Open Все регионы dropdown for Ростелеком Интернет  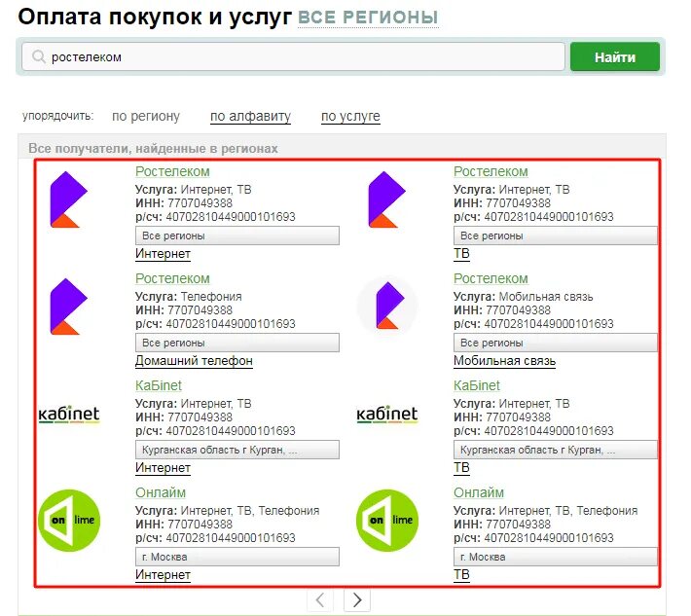click(237, 236)
